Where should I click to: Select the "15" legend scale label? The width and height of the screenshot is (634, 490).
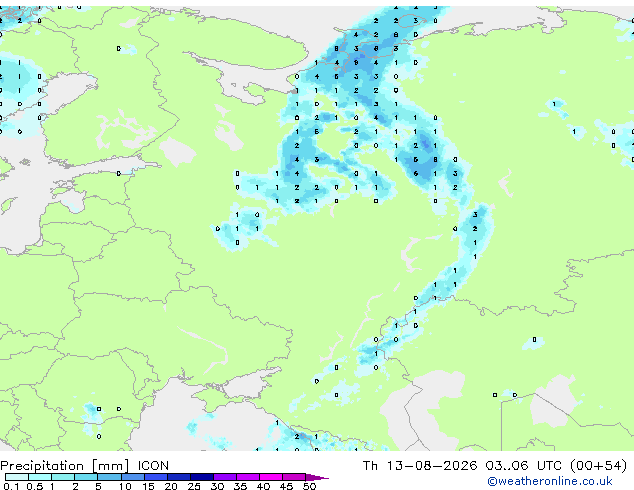tap(148, 486)
